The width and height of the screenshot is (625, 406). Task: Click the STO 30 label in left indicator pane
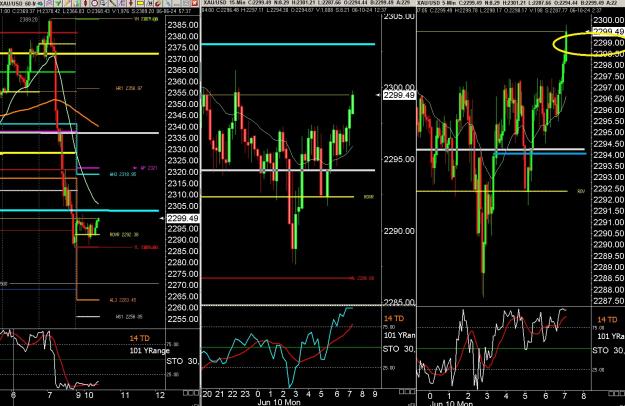click(x=182, y=361)
